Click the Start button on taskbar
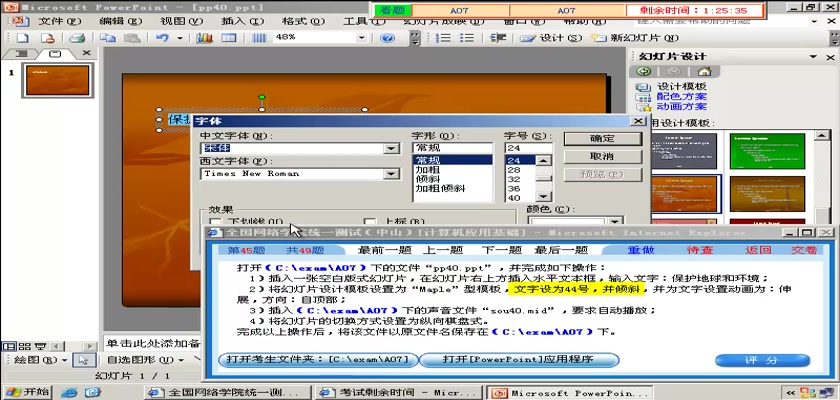Screen dimensions: 840x400 tap(27, 393)
